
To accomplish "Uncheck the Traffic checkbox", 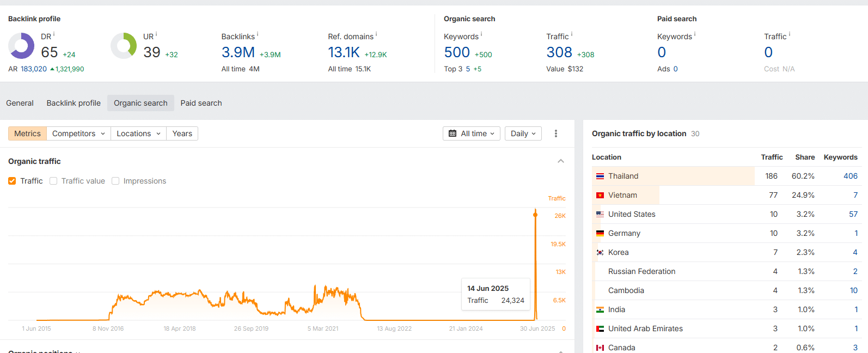I will pos(12,181).
